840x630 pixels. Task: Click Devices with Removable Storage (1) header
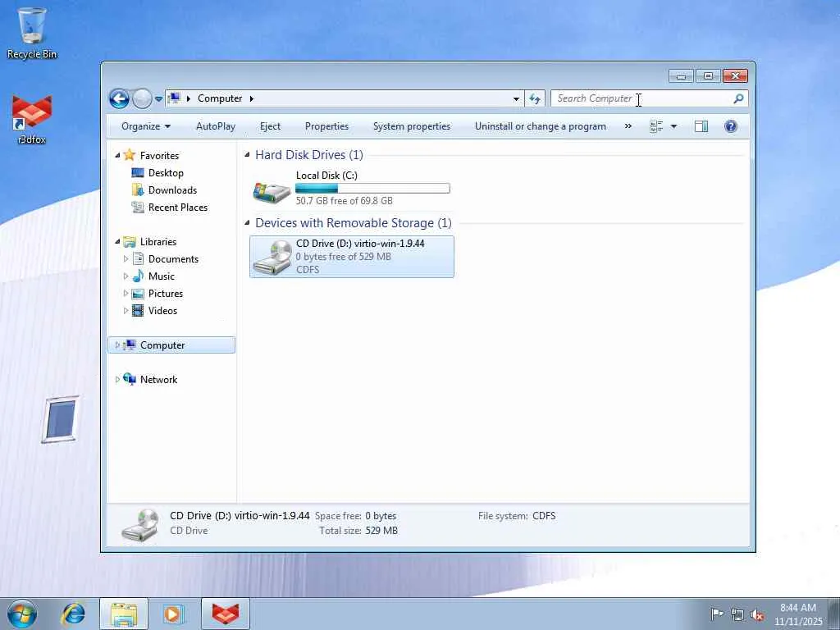coord(353,223)
